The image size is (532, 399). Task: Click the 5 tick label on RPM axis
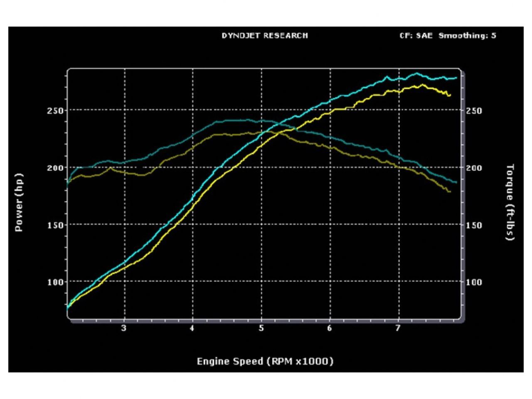click(x=261, y=329)
